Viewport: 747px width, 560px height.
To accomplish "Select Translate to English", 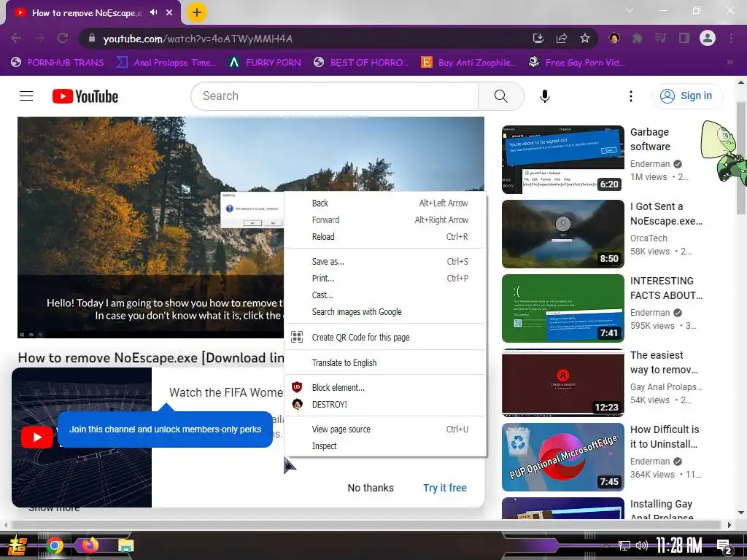I will 385,363.
